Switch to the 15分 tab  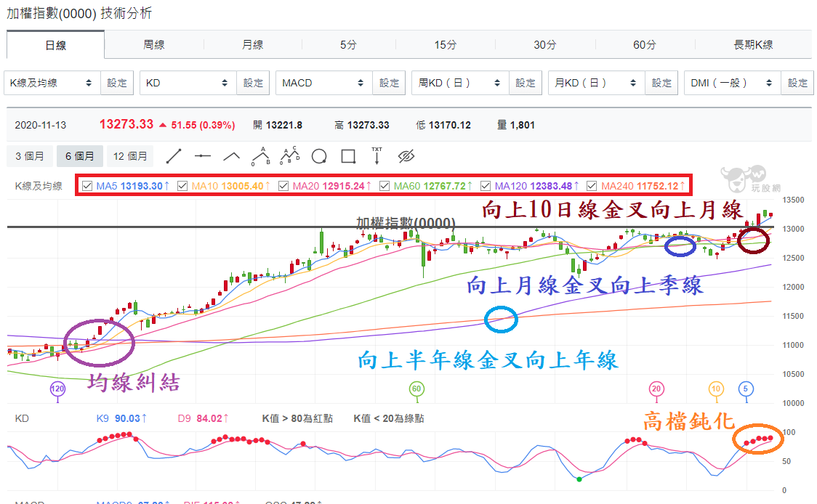click(x=446, y=45)
